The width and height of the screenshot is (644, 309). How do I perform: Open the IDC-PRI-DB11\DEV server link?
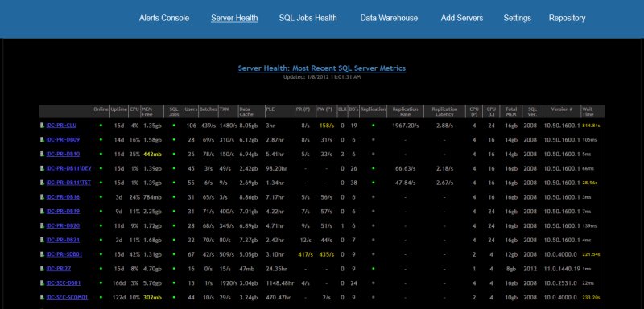[68, 168]
